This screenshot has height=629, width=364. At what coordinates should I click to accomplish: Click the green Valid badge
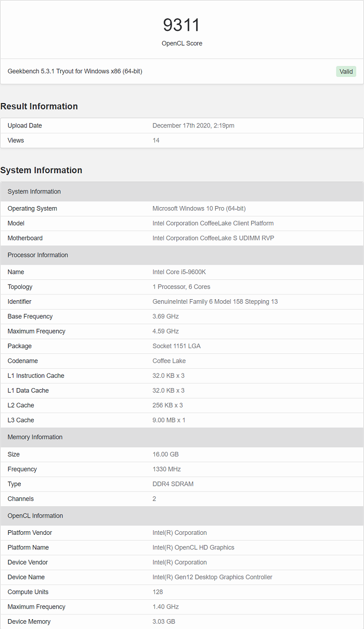tap(346, 72)
